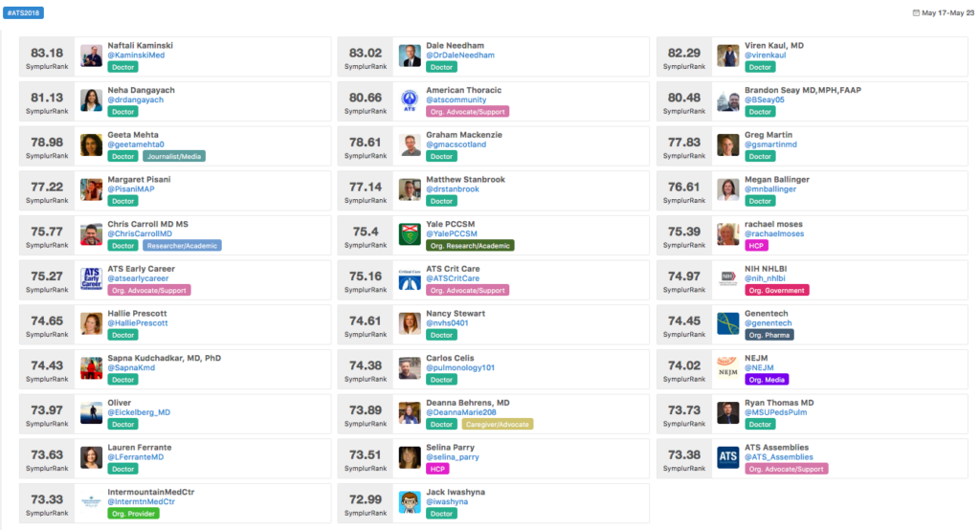Select the Genentech logo avatar
Screen dimensions: 980x530
[x=728, y=323]
